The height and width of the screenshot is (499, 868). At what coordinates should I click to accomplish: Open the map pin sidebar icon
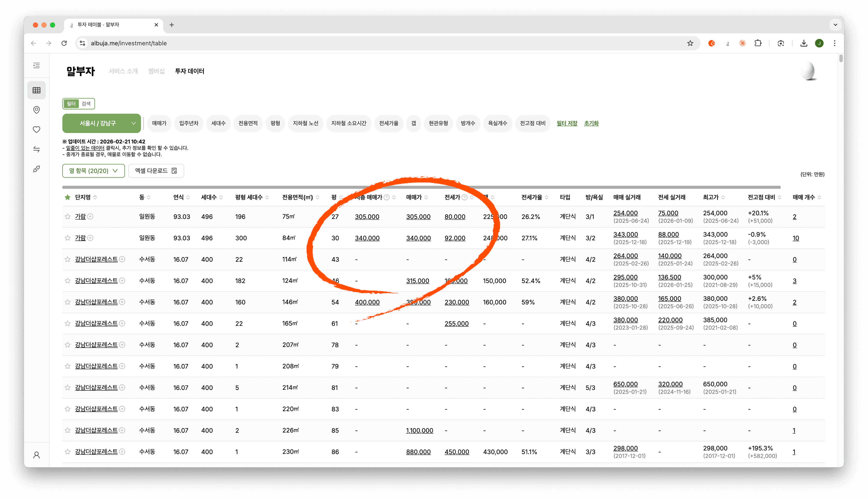36,110
